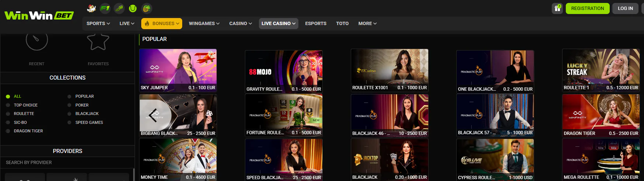Open the Dragon Tiger game card
Screen dimensions: 644x181
(x=601, y=115)
